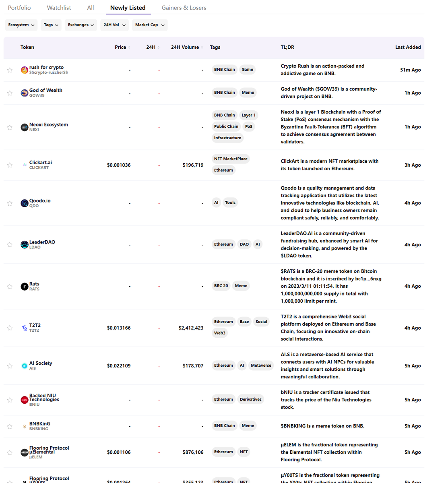Click the Tools tag on Qoodo.io

click(x=230, y=202)
